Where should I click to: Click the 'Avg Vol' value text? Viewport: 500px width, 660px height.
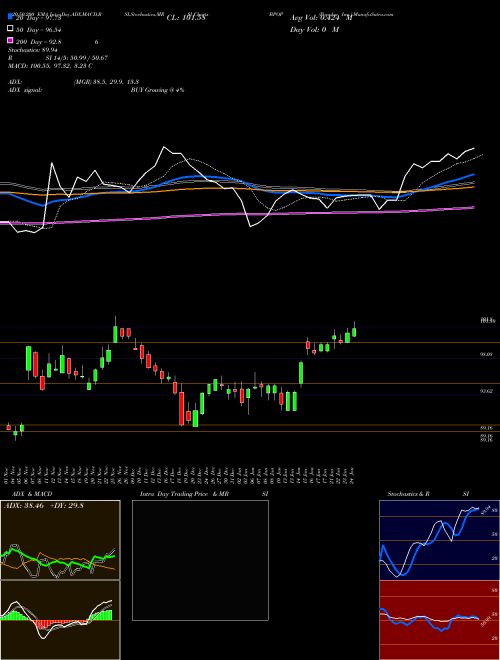(321, 18)
